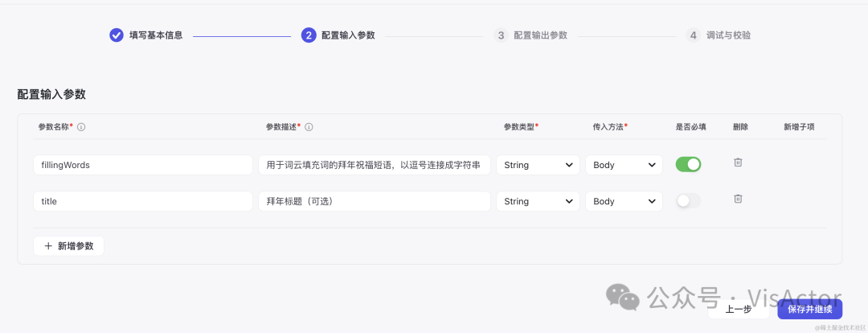
Task: Click 保存并继续 button
Action: tap(810, 309)
